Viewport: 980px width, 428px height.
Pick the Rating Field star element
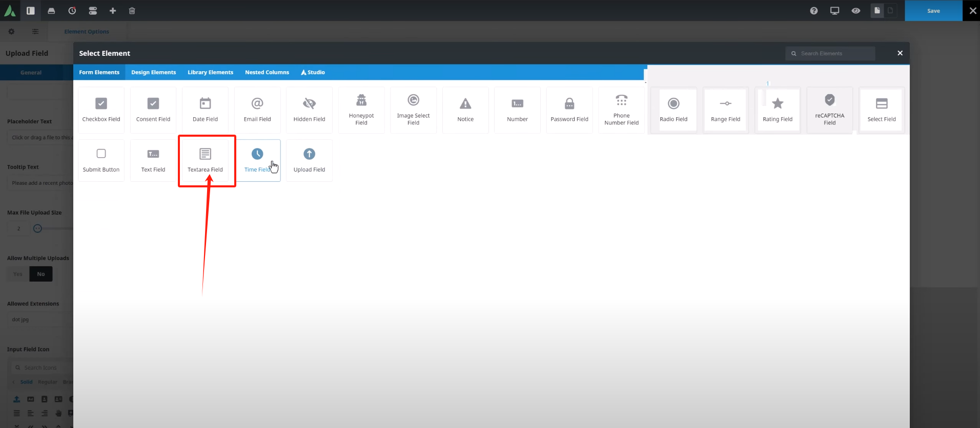point(777,110)
